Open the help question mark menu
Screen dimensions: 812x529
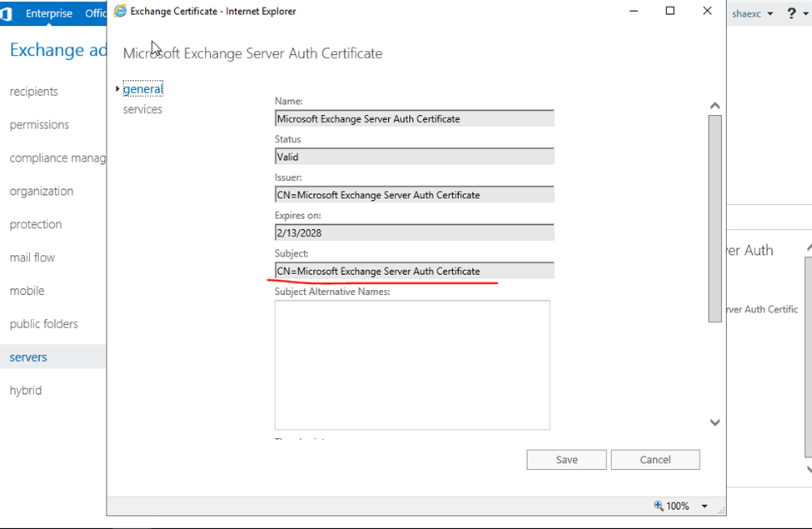(x=792, y=14)
